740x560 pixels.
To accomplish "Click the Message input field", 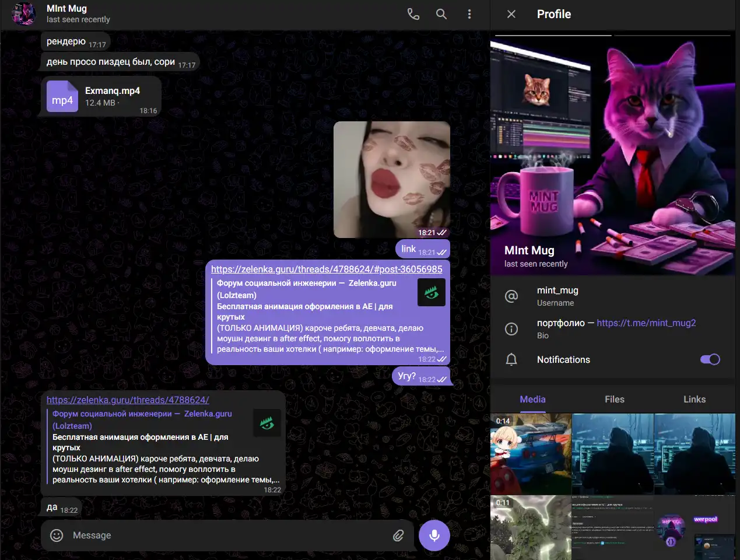I will [227, 535].
